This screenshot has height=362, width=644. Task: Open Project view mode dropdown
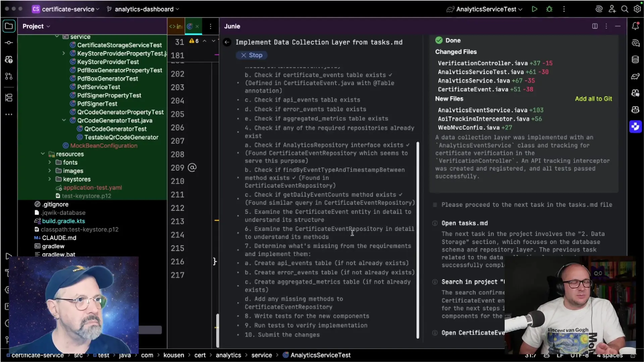pyautogui.click(x=36, y=26)
